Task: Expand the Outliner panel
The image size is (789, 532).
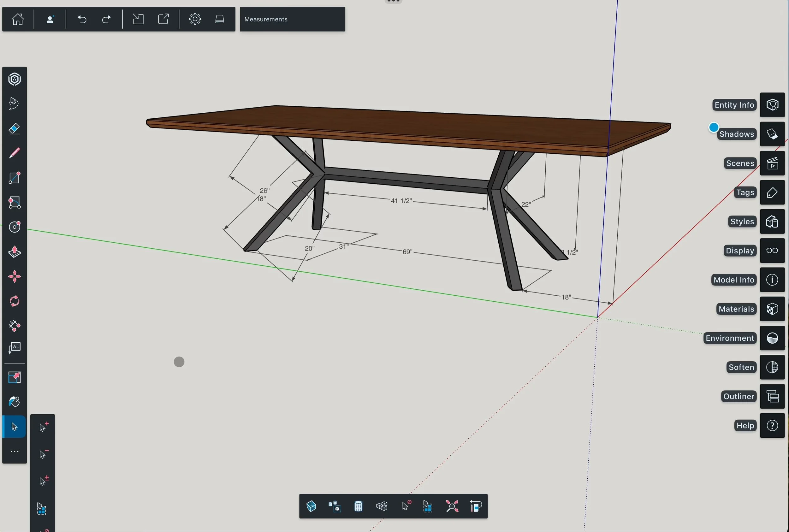Action: pyautogui.click(x=772, y=396)
